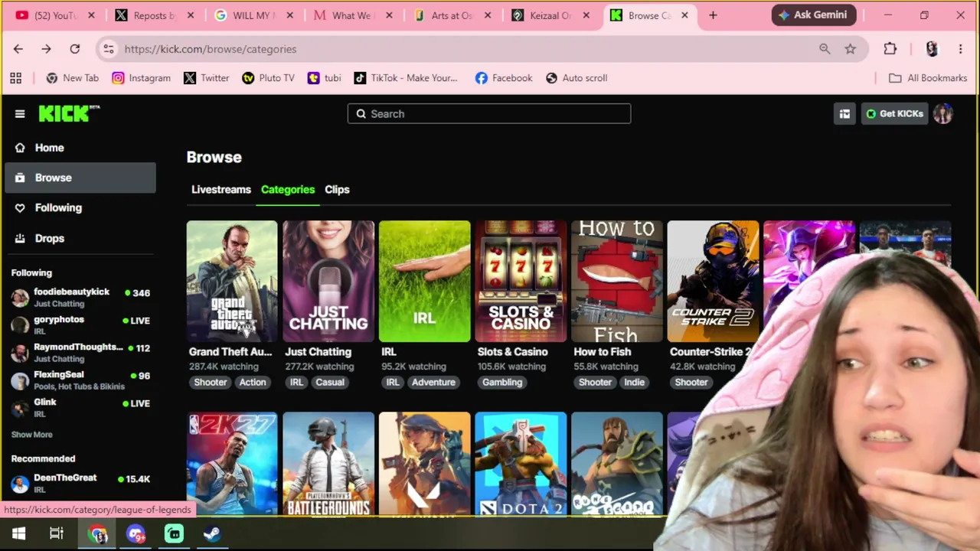Click the Gambling tag under Slots & Casino
This screenshot has width=980, height=551.
502,383
